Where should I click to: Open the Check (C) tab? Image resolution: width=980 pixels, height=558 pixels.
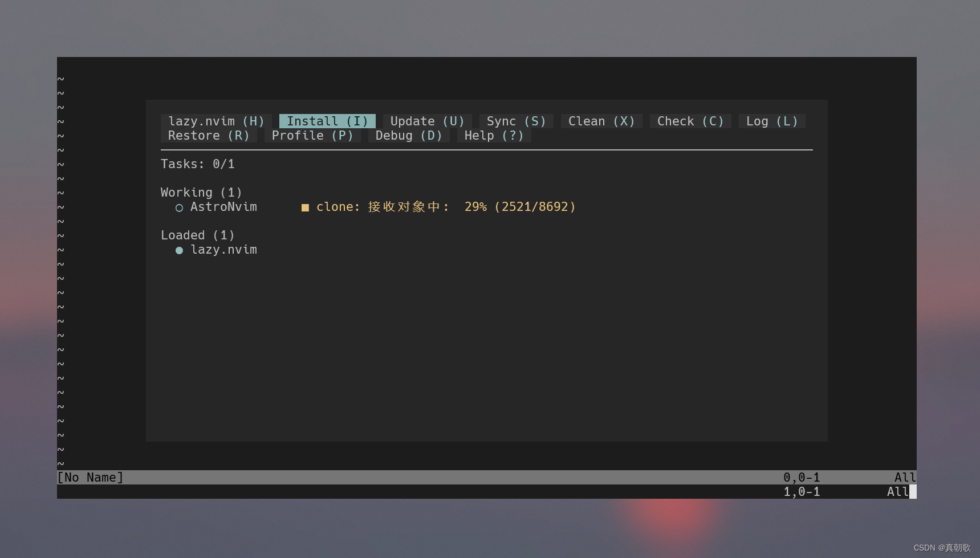(x=690, y=121)
